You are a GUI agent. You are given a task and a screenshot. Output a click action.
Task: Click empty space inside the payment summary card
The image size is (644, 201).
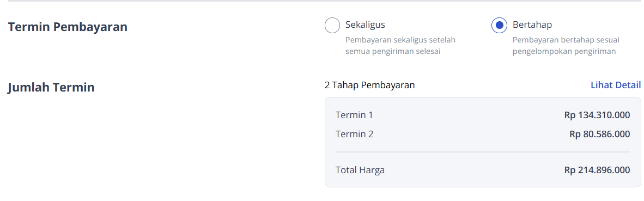[x=468, y=124]
